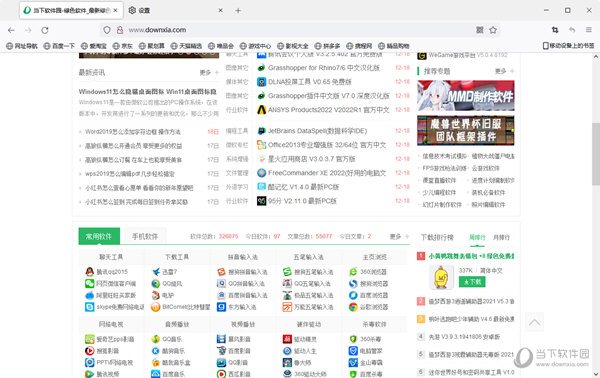
Task: Open the 拼多多 bookmark
Action: (327, 46)
